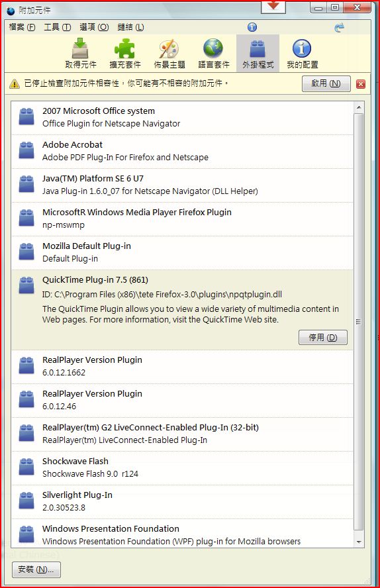Image resolution: width=380 pixels, height=588 pixels.
Task: Click the 安裝 (N)... install button
Action: tap(36, 569)
